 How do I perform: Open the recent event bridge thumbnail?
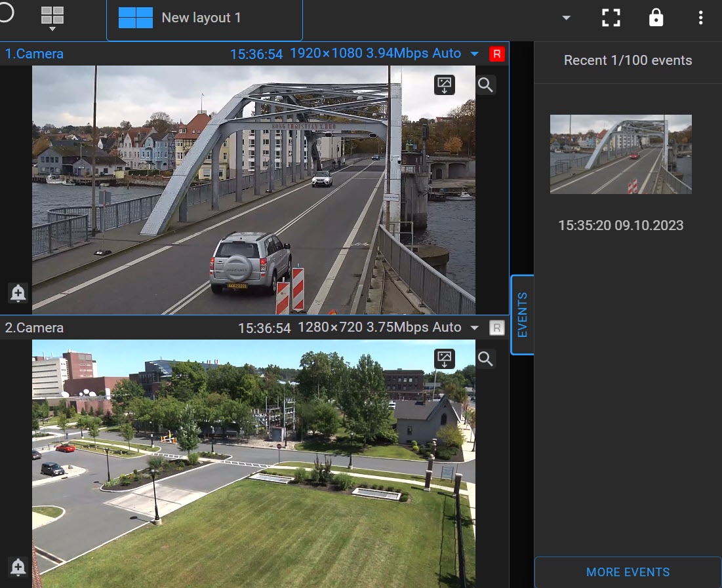click(621, 154)
